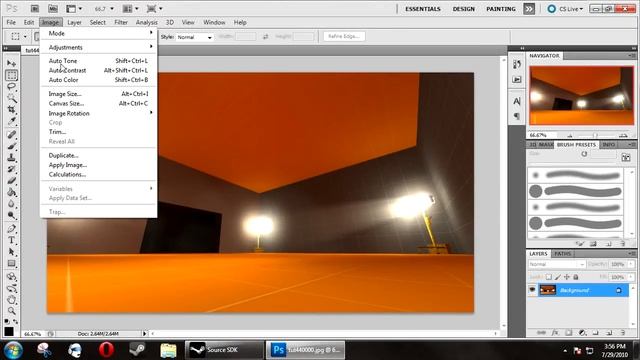Select the Type tool
This screenshot has height=360, width=640.
click(x=11, y=240)
